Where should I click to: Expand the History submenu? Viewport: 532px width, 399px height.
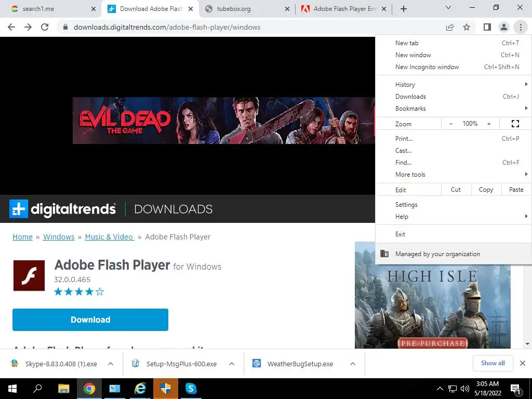[x=453, y=85]
